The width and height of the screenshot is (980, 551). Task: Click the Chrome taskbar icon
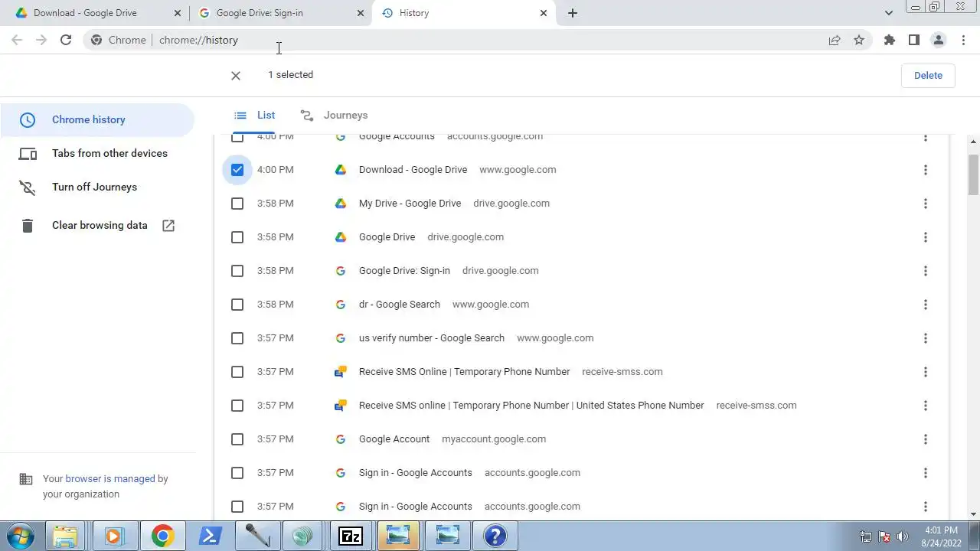click(x=162, y=536)
